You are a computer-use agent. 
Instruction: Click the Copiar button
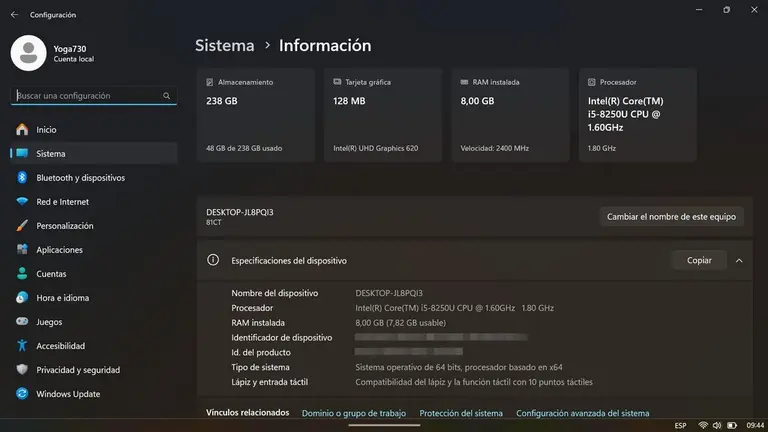click(699, 261)
